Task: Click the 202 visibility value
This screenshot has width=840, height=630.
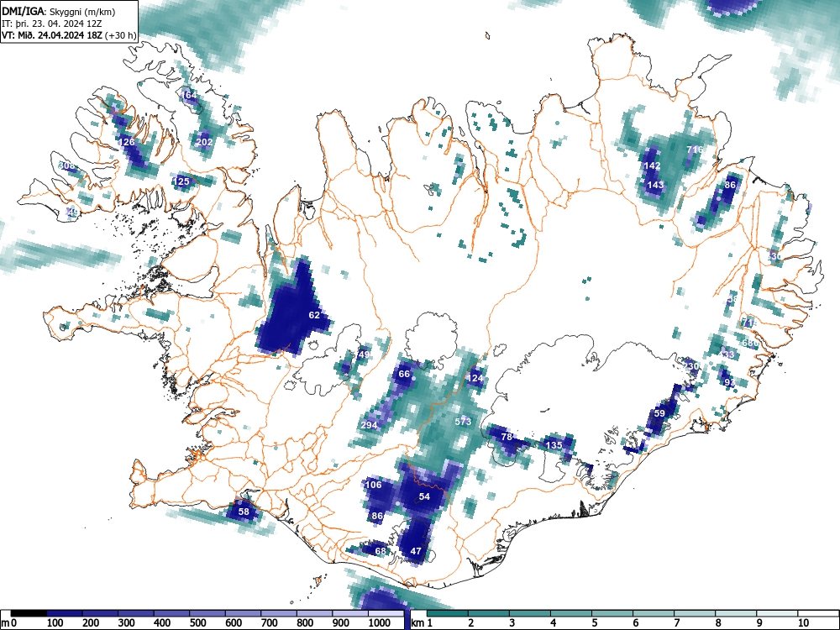Action: (x=204, y=142)
